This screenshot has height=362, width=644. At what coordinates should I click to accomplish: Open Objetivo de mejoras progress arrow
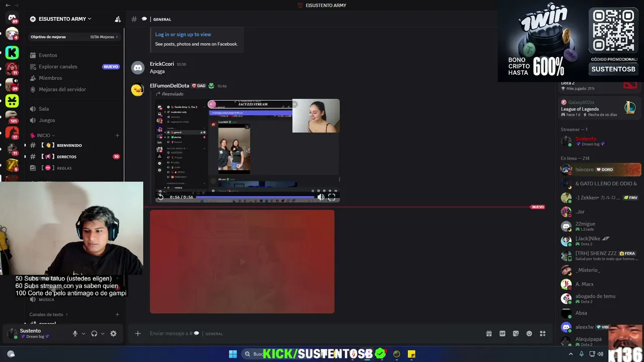(x=117, y=37)
